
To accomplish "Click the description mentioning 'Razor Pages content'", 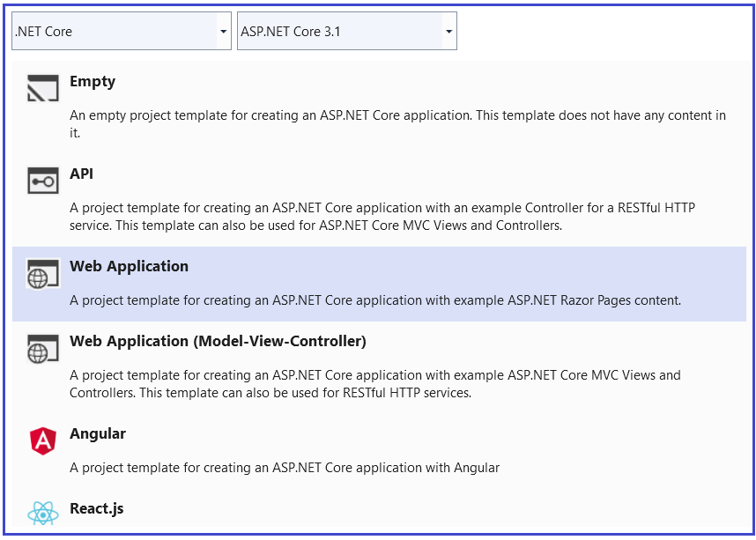I will click(x=375, y=300).
